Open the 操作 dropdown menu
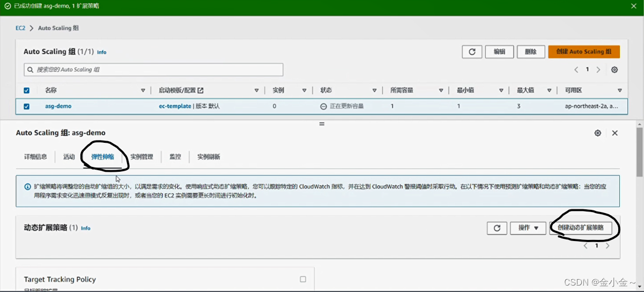Screen dimensions: 644x292 [x=528, y=228]
